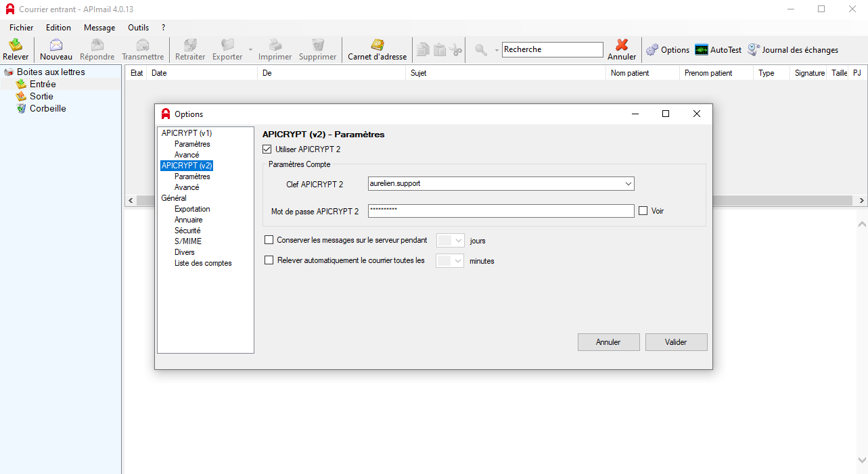The height and width of the screenshot is (474, 868).
Task: Click the red X Annuler toolbar icon
Action: 622,45
